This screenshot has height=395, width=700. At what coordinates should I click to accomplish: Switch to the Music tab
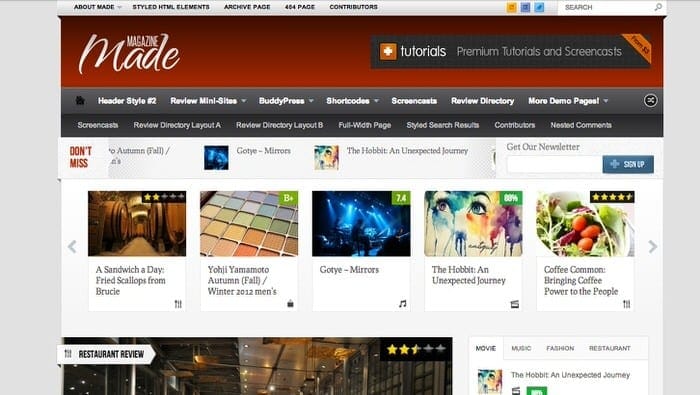coord(521,348)
